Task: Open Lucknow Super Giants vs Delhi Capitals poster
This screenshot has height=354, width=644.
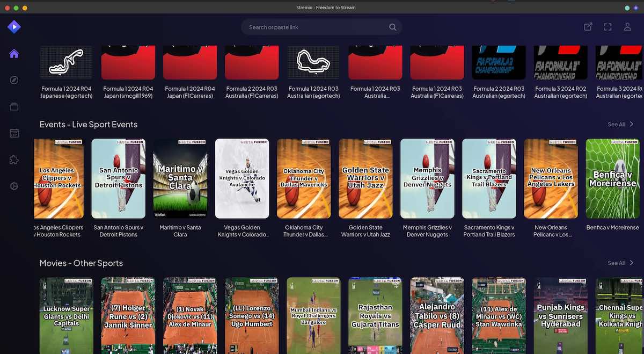Action: coord(66,316)
